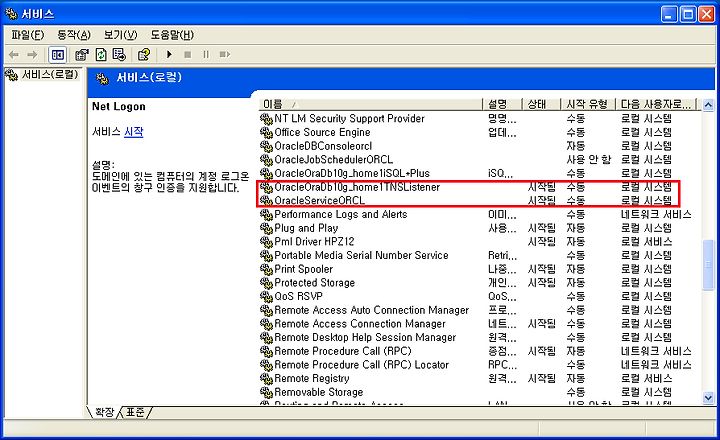
Task: Click the 자동 start type of OracleDBConsoleorcl
Action: pos(576,146)
